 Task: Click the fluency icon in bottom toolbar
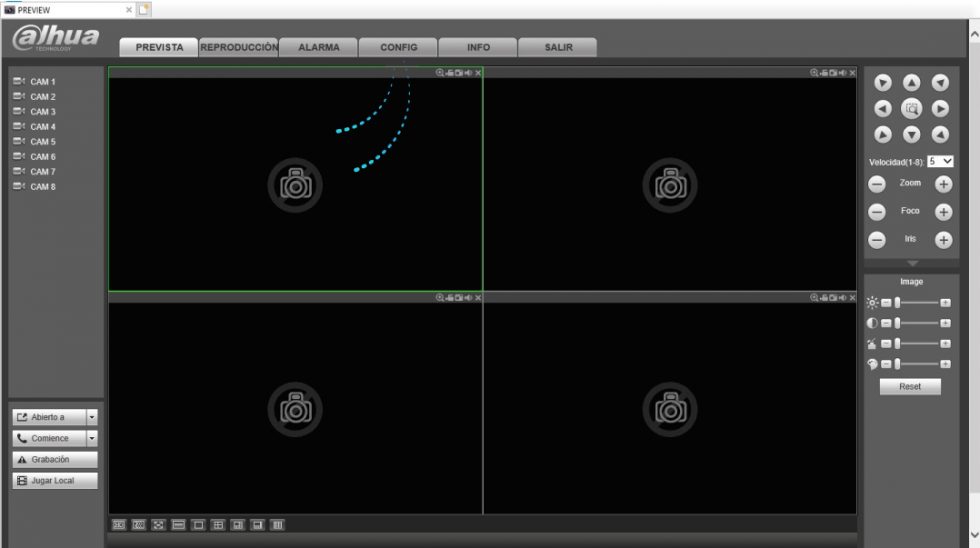tap(139, 525)
